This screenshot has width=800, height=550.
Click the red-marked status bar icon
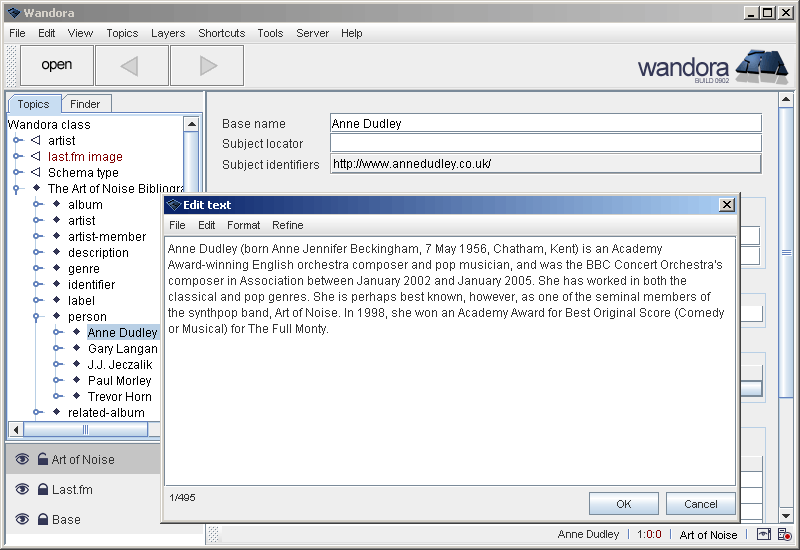(x=784, y=535)
